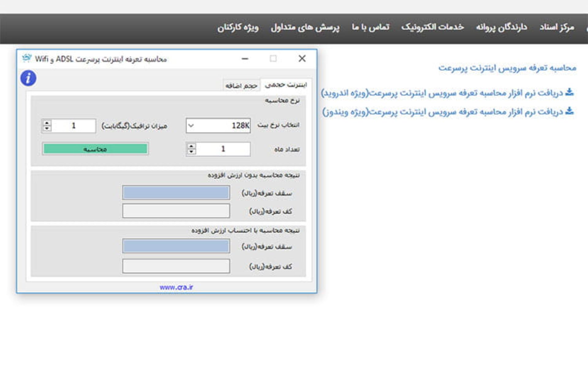This screenshot has width=588, height=392.
Task: Click the تعداد ماه label
Action: [287, 149]
